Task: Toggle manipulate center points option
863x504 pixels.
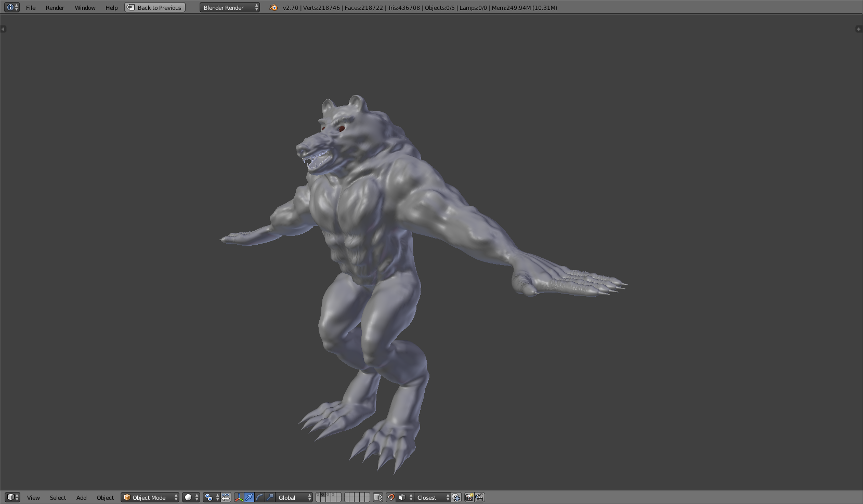Action: point(226,497)
